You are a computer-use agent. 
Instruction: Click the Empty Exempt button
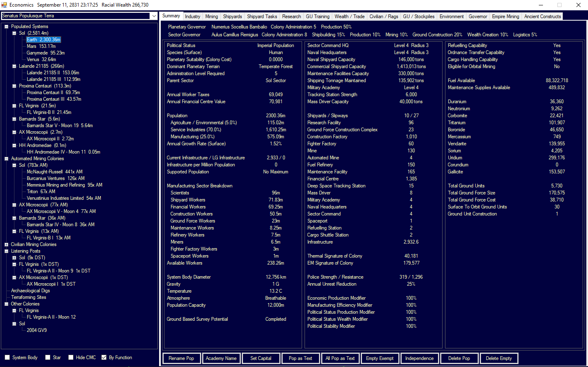(x=380, y=358)
